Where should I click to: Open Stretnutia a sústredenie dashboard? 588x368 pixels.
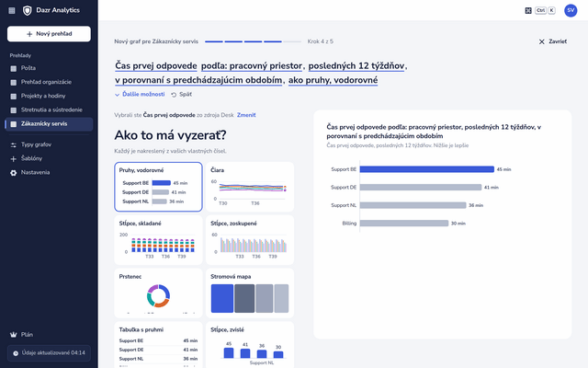click(49, 109)
